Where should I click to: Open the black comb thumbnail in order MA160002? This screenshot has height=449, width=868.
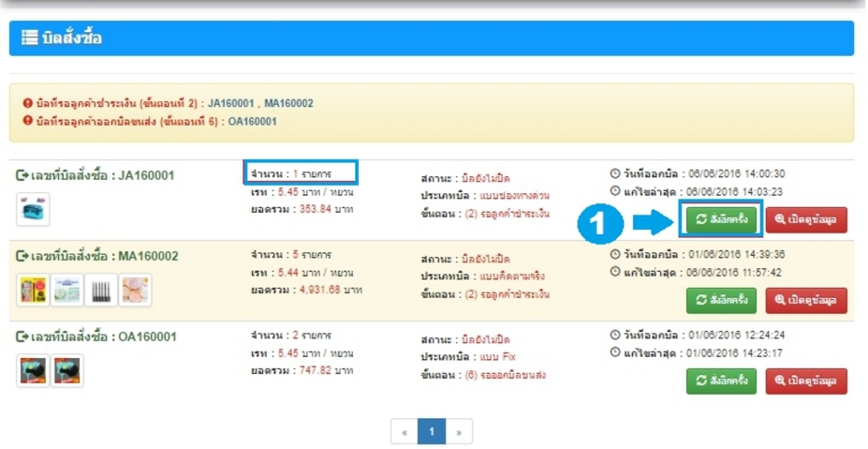(100, 292)
